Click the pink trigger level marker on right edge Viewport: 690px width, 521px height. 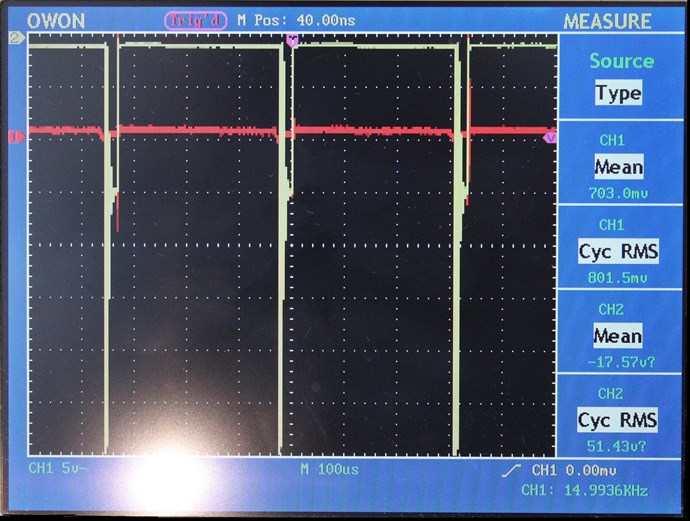(549, 138)
